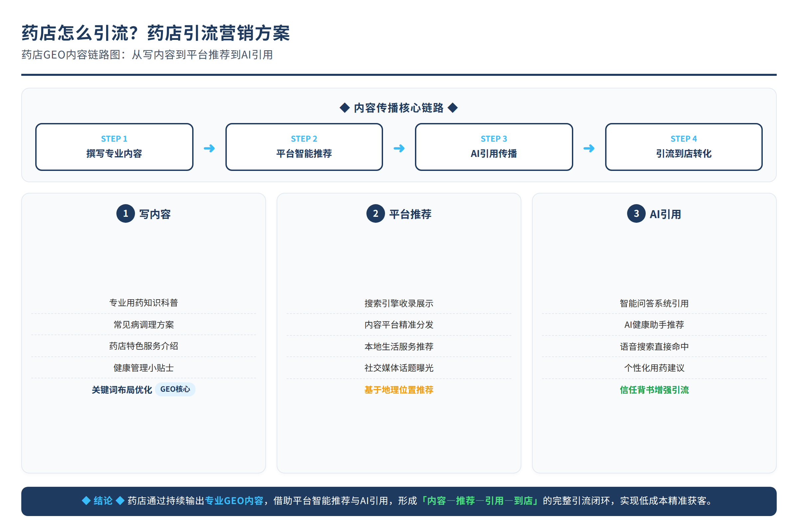This screenshot has height=532, width=798.
Task: Select the text 常见病调理方案
Action: [144, 325]
